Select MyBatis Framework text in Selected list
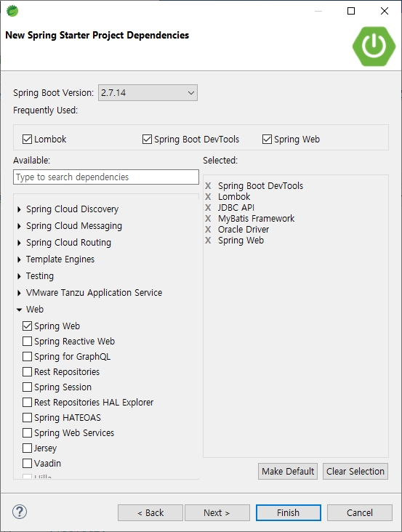This screenshot has width=402, height=532. 256,219
